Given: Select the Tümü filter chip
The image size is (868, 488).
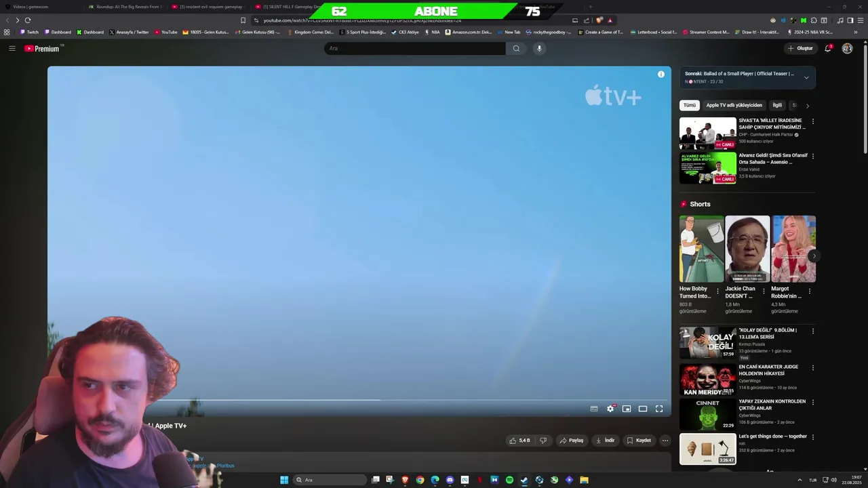Looking at the screenshot, I should coord(690,105).
